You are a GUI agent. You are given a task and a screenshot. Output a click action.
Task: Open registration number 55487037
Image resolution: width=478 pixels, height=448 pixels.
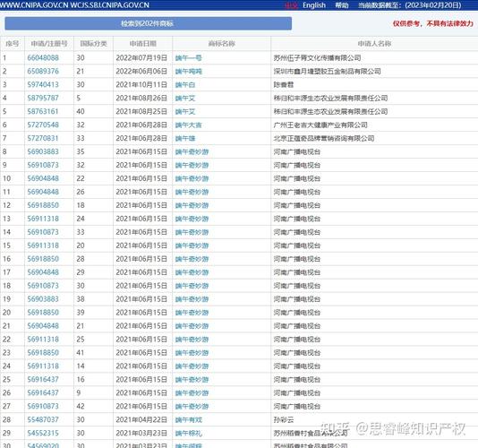coord(43,419)
